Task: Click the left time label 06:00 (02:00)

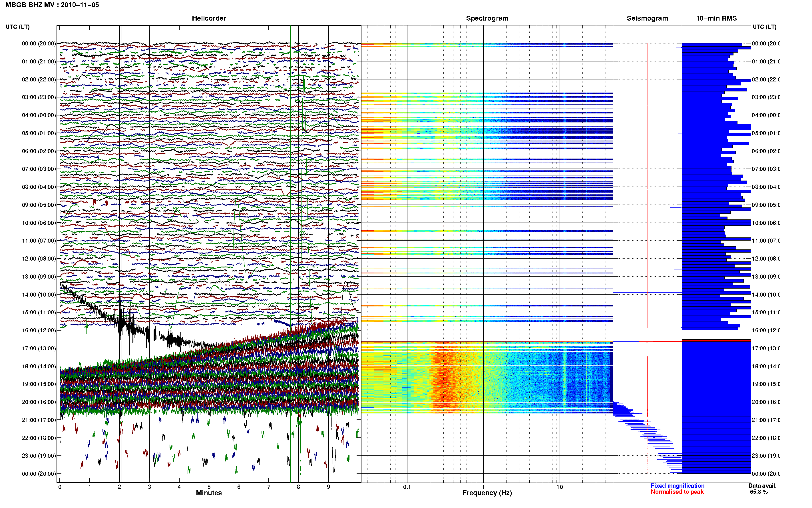Action: (x=39, y=151)
